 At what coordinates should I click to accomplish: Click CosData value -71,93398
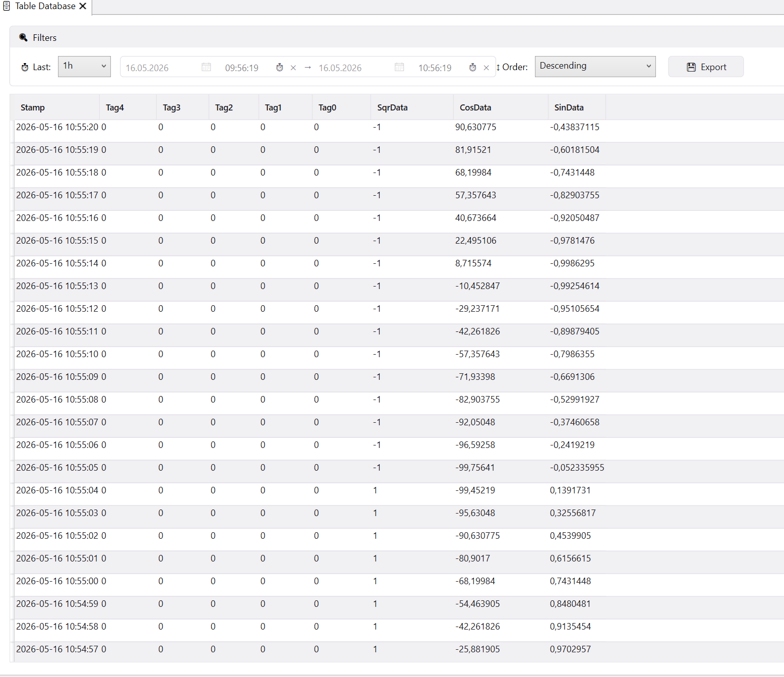click(475, 377)
